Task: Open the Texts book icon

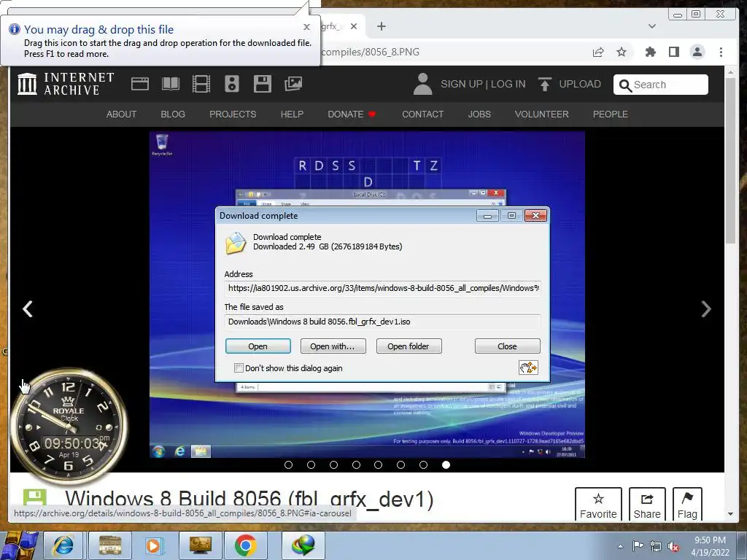Action: (170, 84)
